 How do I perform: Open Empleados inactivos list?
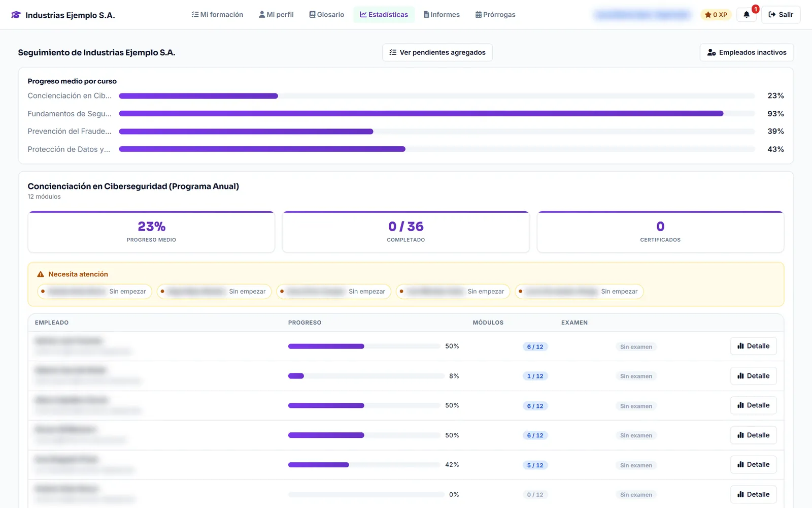click(747, 52)
